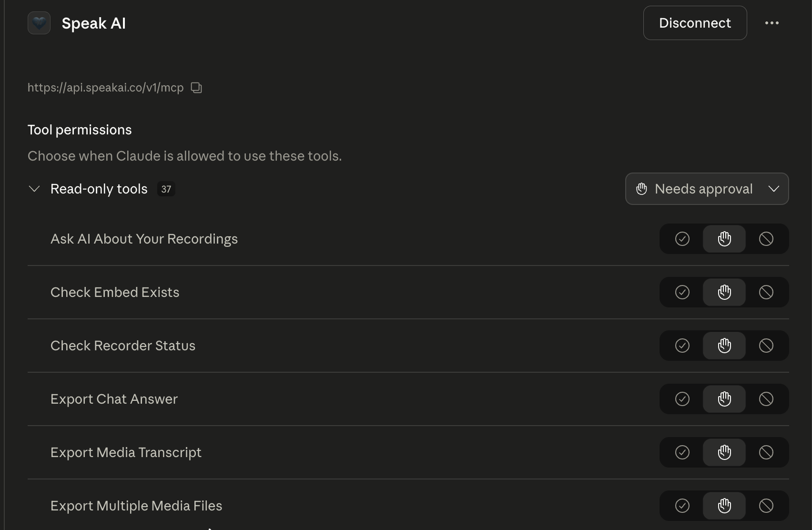Click the Speak AI heart logo icon
Viewport: 812px width, 530px height.
[x=39, y=23]
